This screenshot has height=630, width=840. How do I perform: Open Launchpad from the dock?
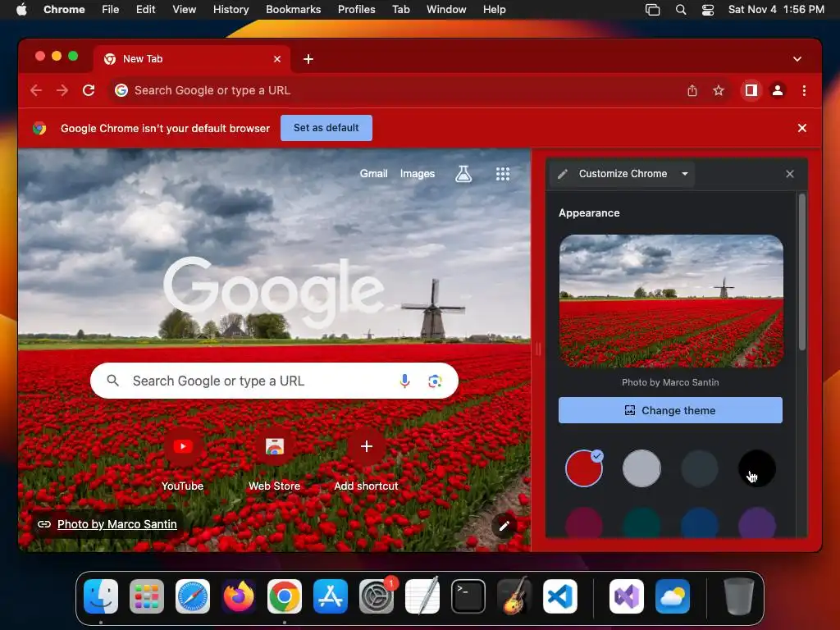point(147,596)
